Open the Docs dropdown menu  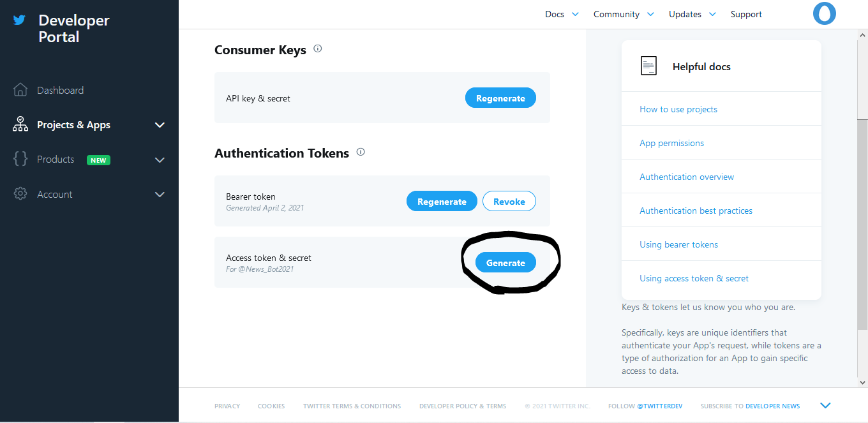pyautogui.click(x=562, y=14)
